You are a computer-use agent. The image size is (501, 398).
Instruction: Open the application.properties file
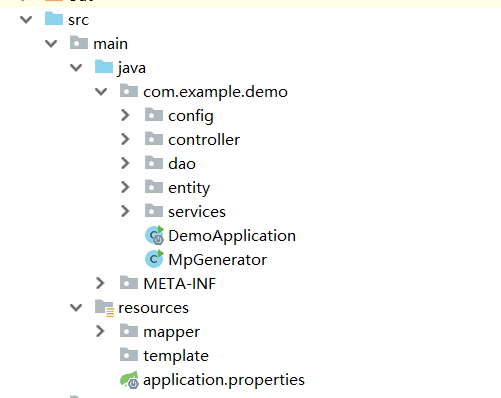click(224, 380)
